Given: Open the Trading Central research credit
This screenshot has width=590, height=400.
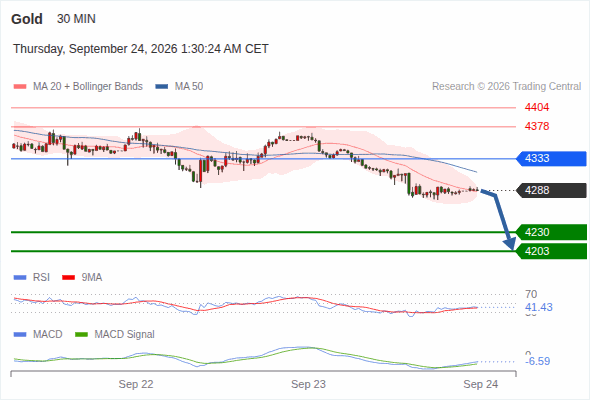Looking at the screenshot, I should [x=506, y=87].
